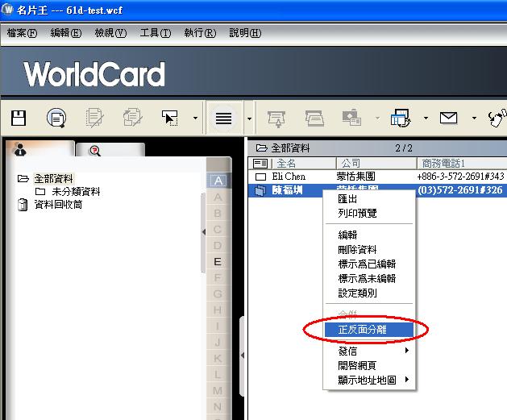The width and height of the screenshot is (507, 420).
Task: Click the card scanner toolbar icon
Action: coord(314,119)
